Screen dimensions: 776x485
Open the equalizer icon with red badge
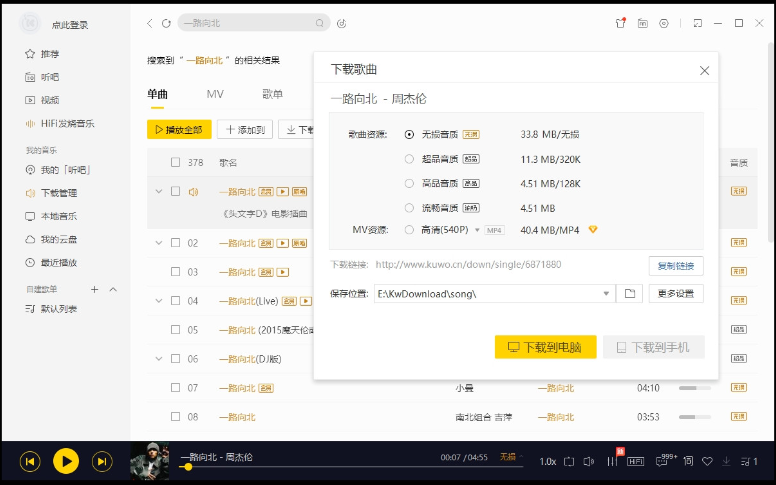(x=612, y=461)
